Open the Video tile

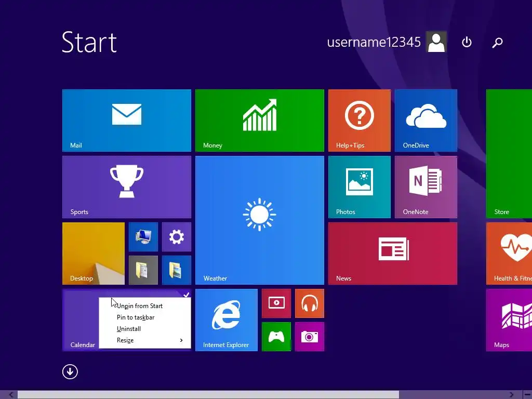click(x=276, y=303)
